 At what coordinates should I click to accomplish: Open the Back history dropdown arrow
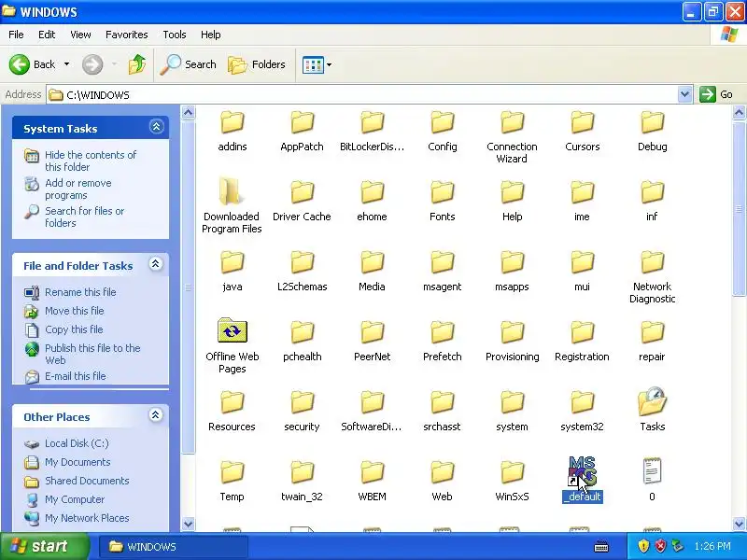tap(66, 64)
